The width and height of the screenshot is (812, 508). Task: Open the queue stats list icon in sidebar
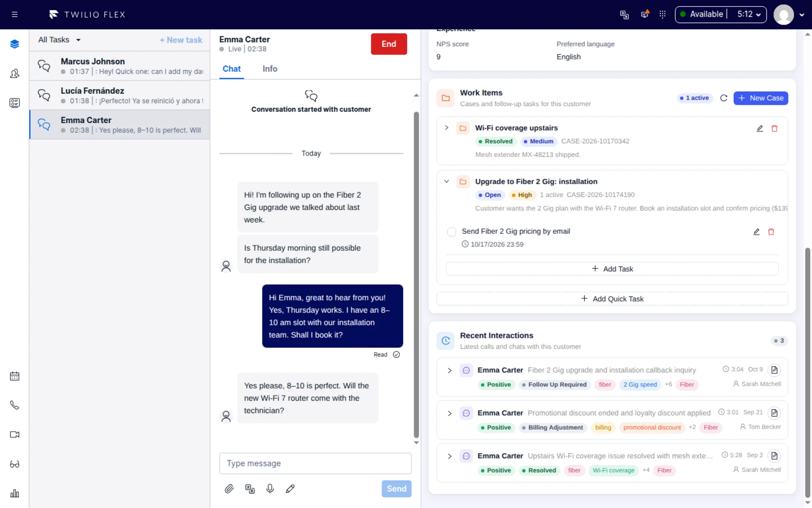click(15, 103)
